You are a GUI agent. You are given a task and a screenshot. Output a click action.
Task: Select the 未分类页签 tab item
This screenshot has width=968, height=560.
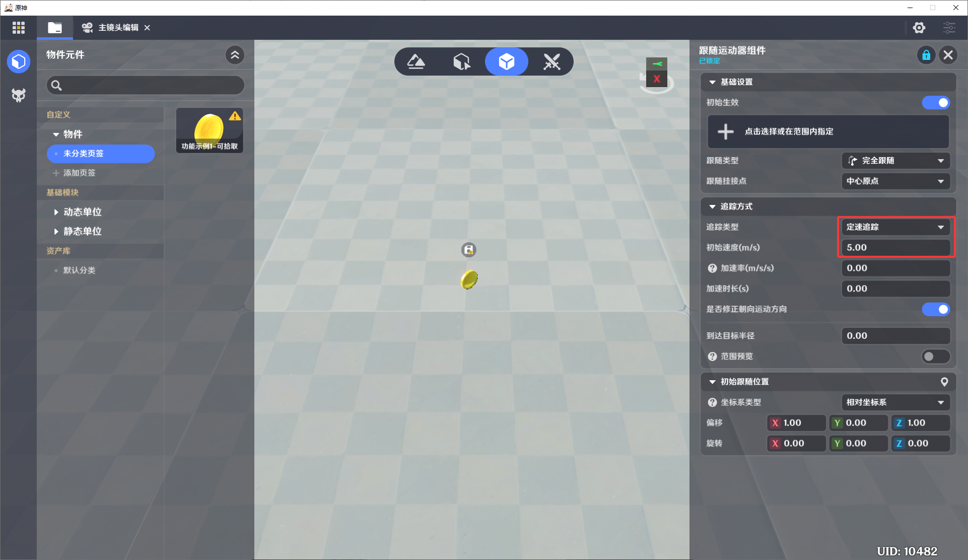click(101, 154)
